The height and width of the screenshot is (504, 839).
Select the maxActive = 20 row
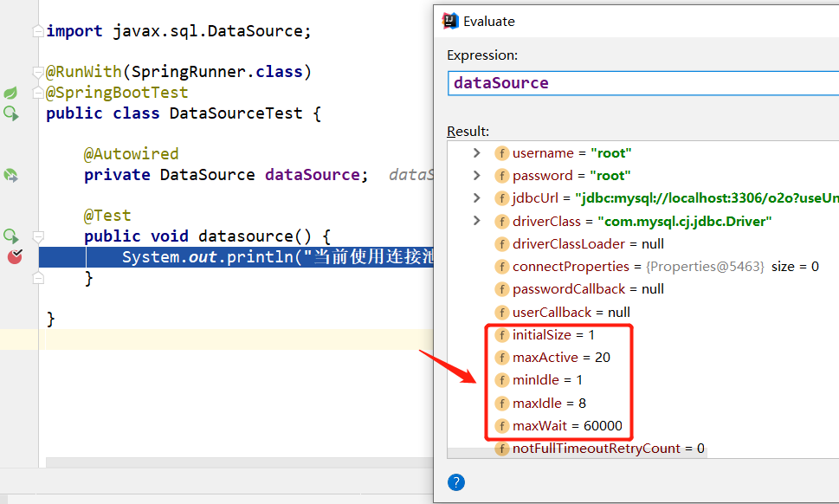[x=552, y=358]
